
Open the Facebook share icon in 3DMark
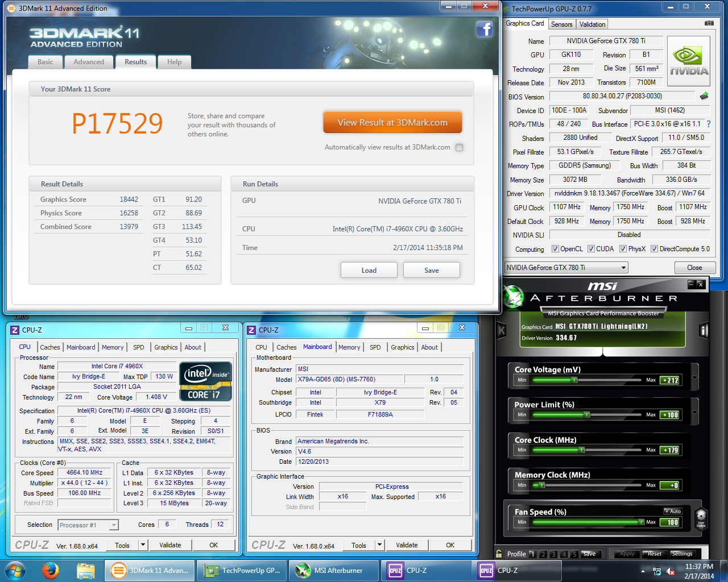(484, 28)
